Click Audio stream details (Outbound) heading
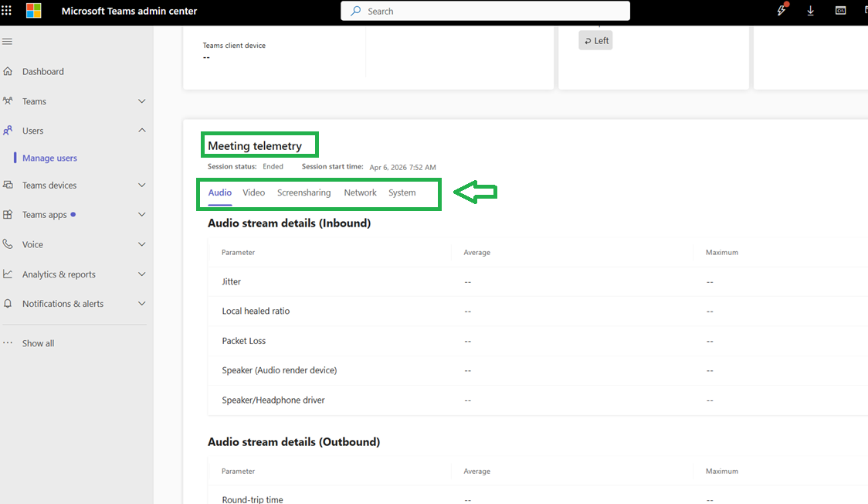The width and height of the screenshot is (868, 504). (294, 442)
